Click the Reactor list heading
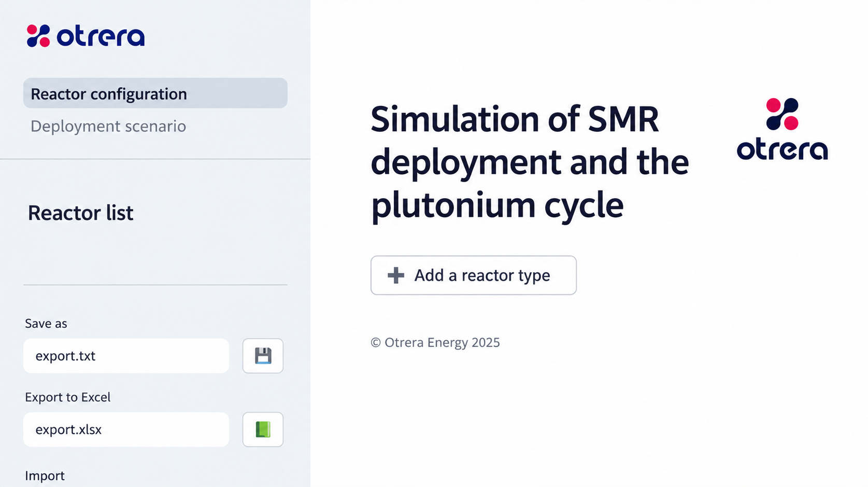868x487 pixels. point(80,213)
